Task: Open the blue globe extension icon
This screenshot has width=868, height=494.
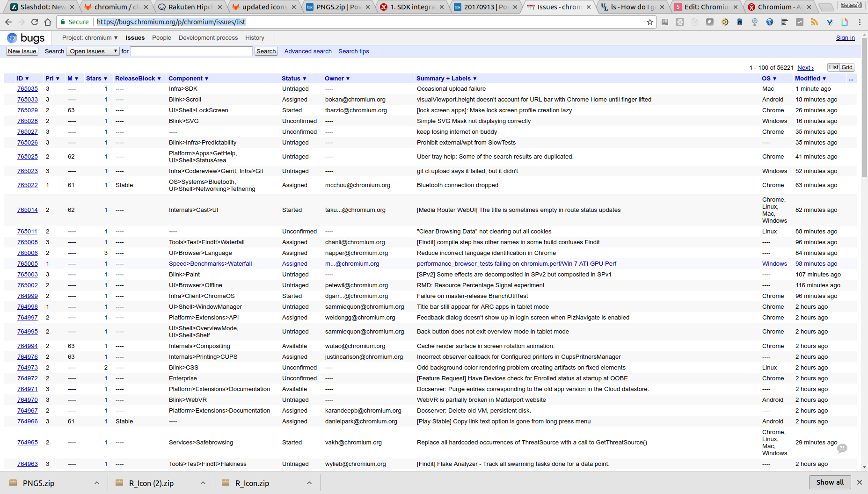Action: click(x=770, y=22)
